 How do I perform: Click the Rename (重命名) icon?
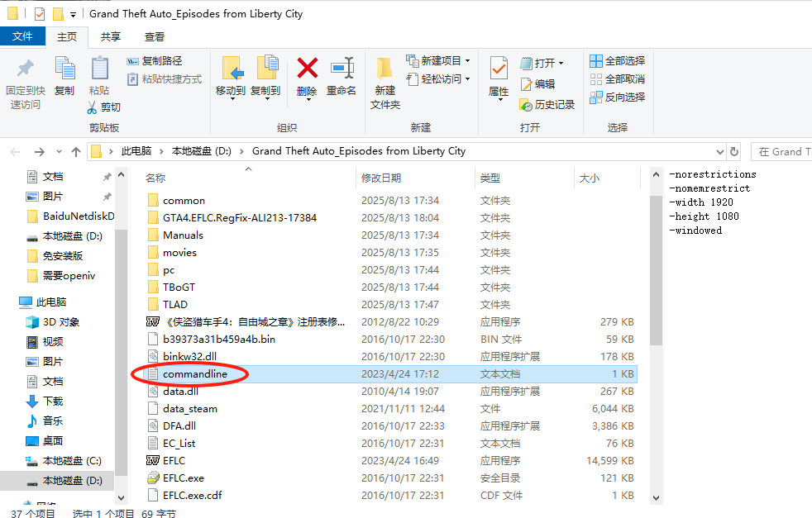(x=342, y=69)
